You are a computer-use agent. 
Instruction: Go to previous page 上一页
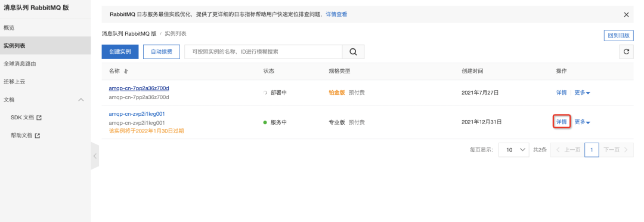coord(568,150)
